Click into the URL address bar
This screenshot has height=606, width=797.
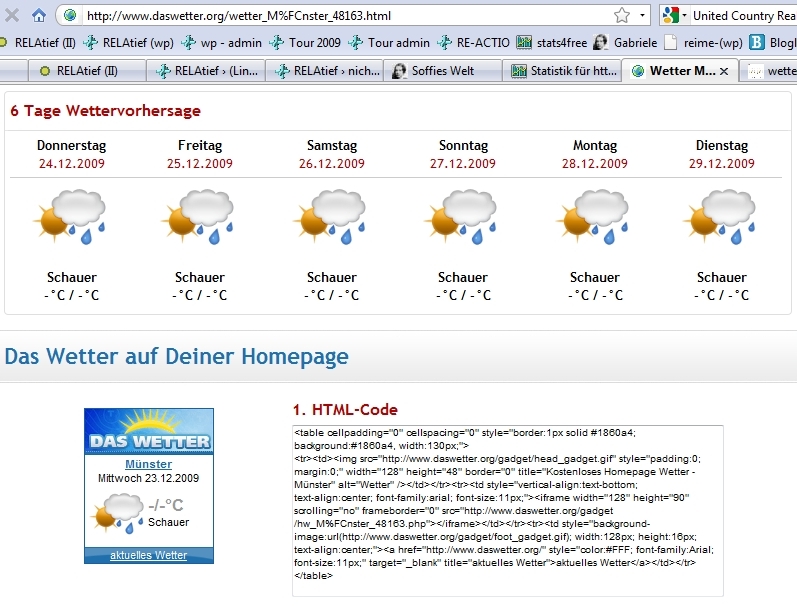[x=340, y=16]
